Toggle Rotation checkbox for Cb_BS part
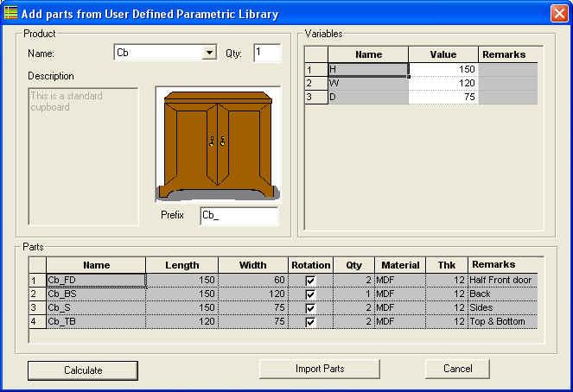The height and width of the screenshot is (392, 573). click(x=310, y=294)
